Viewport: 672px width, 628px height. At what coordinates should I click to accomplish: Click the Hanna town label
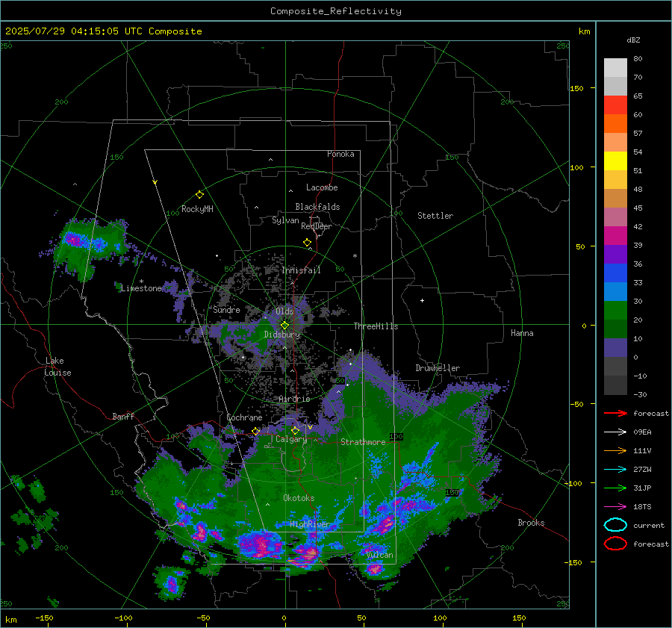[522, 333]
